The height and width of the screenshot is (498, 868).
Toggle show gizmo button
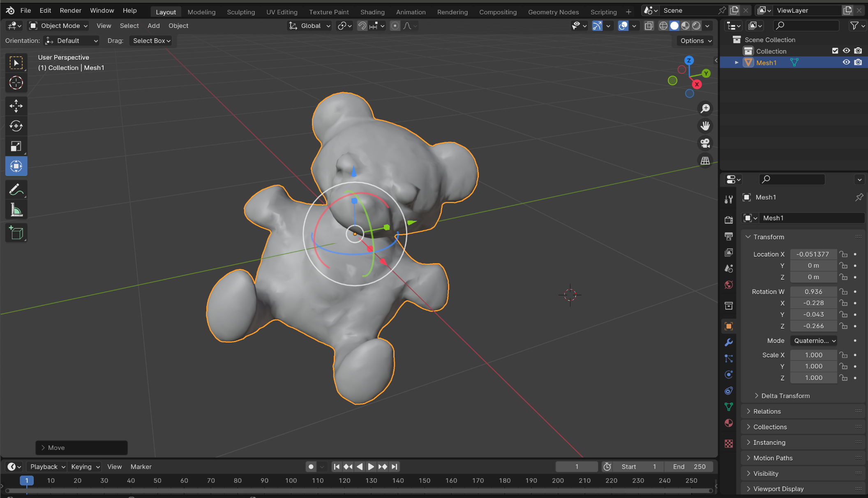(597, 26)
